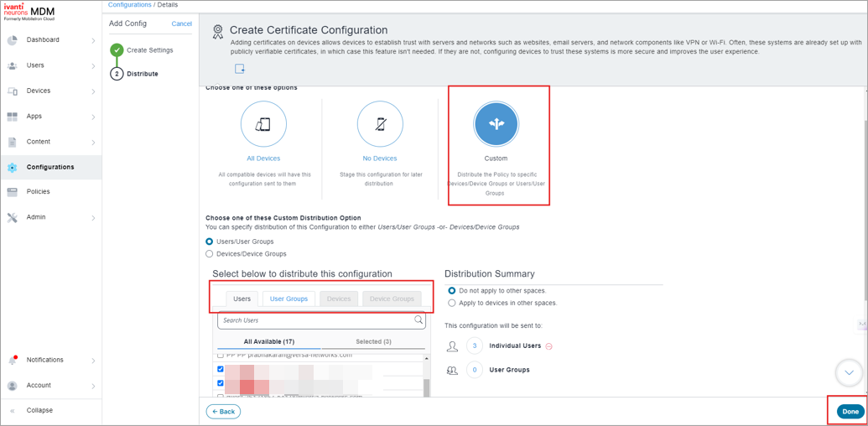Uncheck the second blurred user checkbox
This screenshot has width=868, height=426.
(x=221, y=383)
